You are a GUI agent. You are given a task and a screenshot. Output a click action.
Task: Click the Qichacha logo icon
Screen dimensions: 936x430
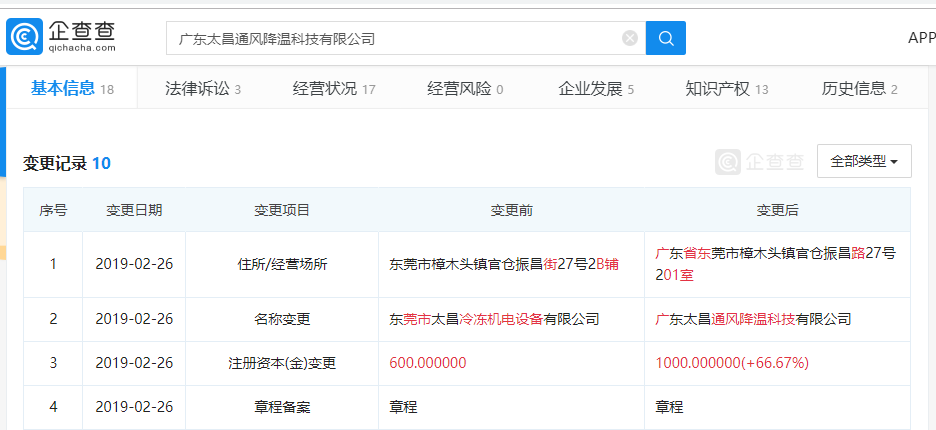click(x=24, y=37)
